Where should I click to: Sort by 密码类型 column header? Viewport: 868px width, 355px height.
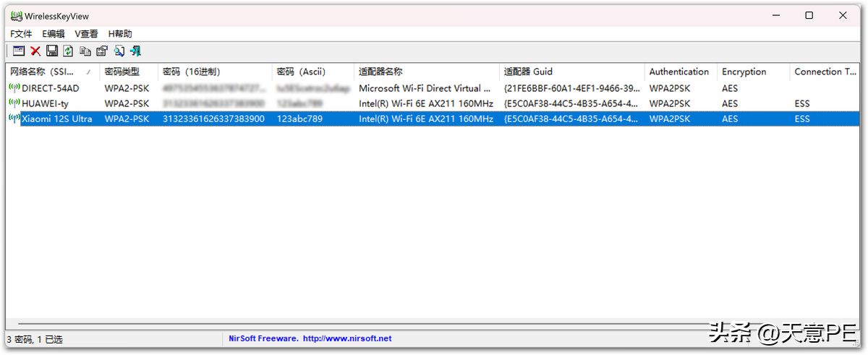[x=129, y=72]
